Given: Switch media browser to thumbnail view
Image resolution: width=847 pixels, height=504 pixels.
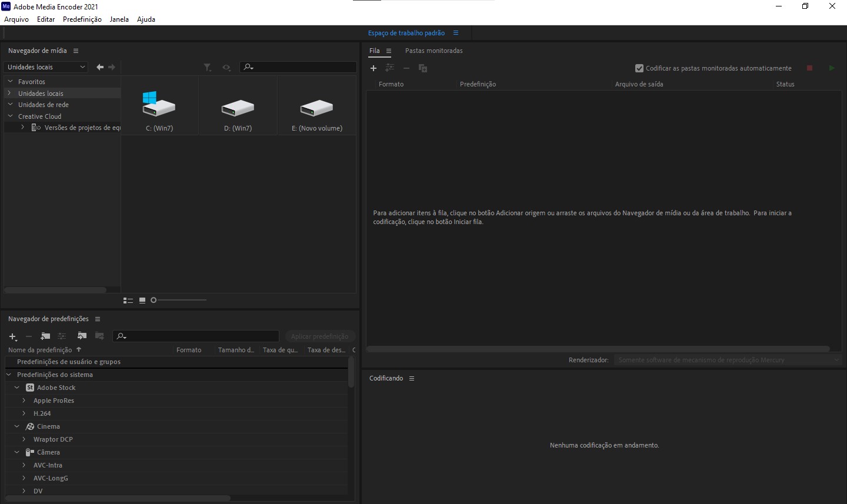Looking at the screenshot, I should pyautogui.click(x=142, y=301).
